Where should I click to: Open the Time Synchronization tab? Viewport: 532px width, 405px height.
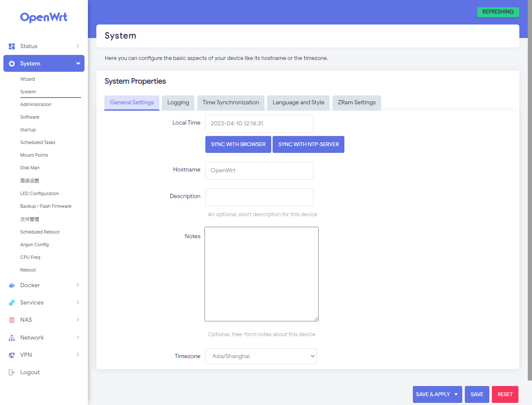[x=231, y=103]
